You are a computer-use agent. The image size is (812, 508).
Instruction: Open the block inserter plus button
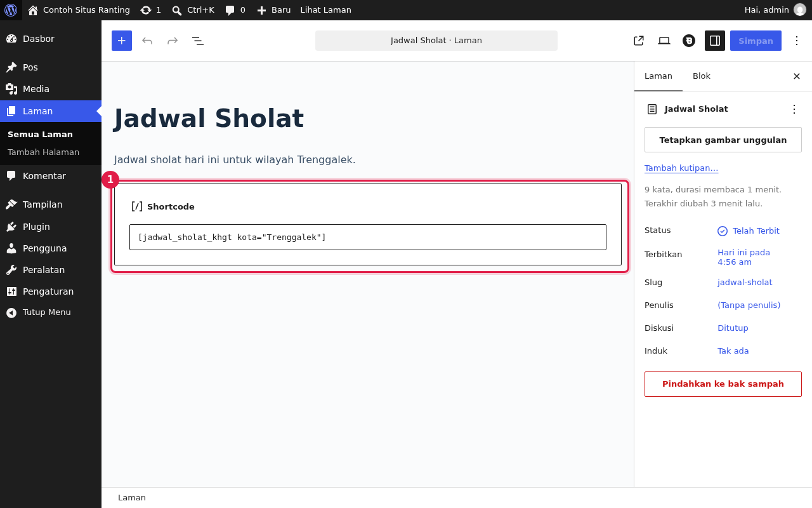pyautogui.click(x=122, y=41)
